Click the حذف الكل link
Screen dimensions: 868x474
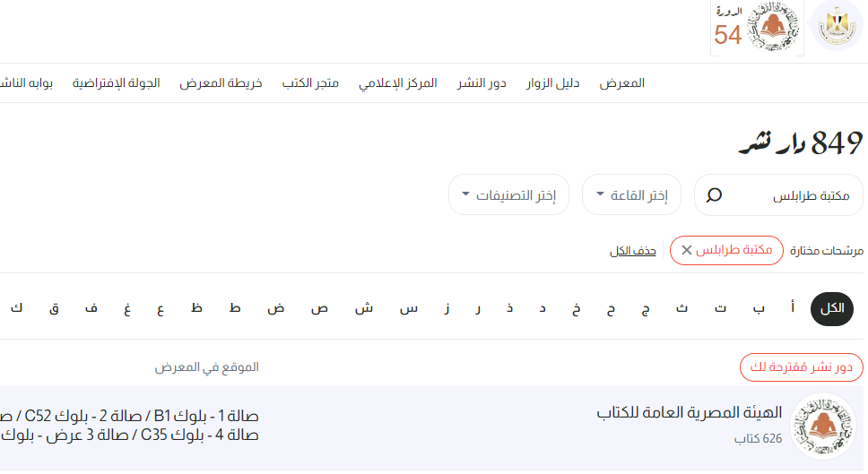click(633, 251)
